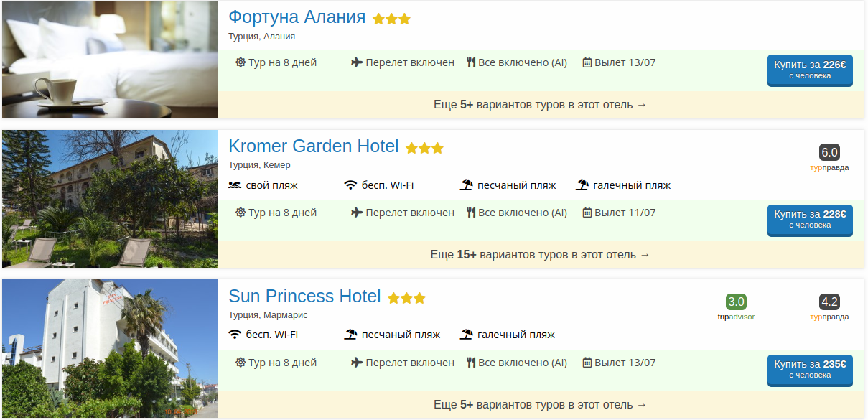This screenshot has height=420, width=868.
Task: Open the Sun Princess Hotel title link
Action: coord(304,296)
